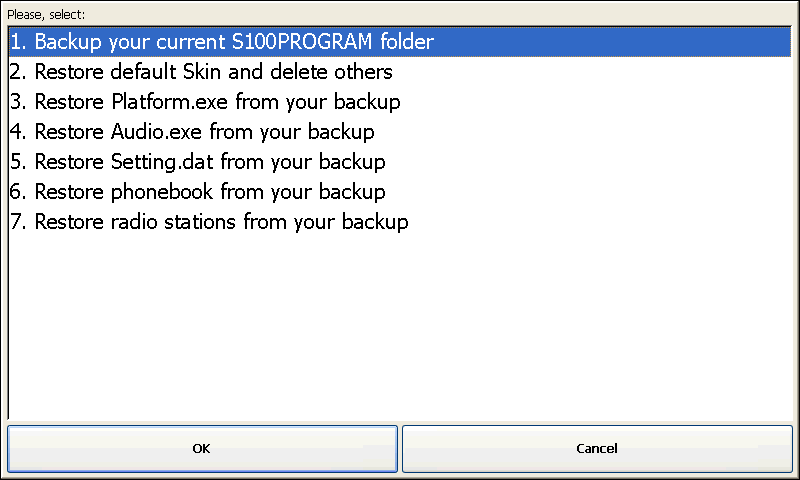The width and height of the screenshot is (800, 480).
Task: Highlight list entry number 2
Action: tap(399, 72)
